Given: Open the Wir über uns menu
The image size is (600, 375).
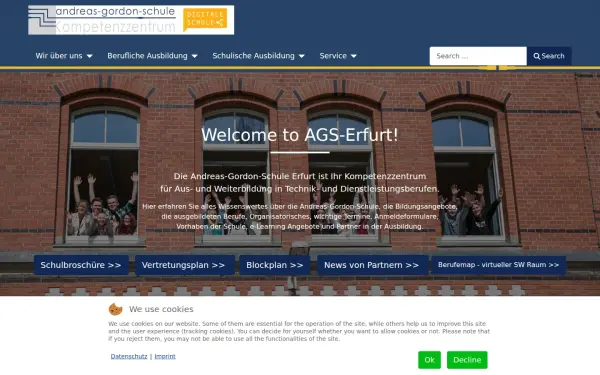Looking at the screenshot, I should coord(59,56).
